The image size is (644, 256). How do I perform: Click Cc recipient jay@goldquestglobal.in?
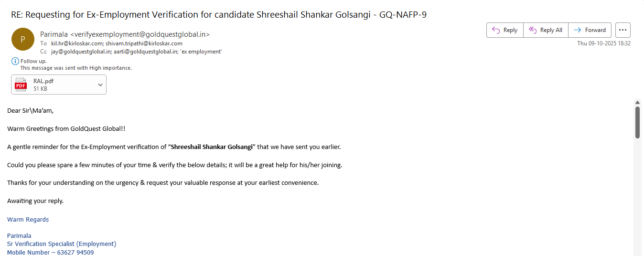pos(81,52)
